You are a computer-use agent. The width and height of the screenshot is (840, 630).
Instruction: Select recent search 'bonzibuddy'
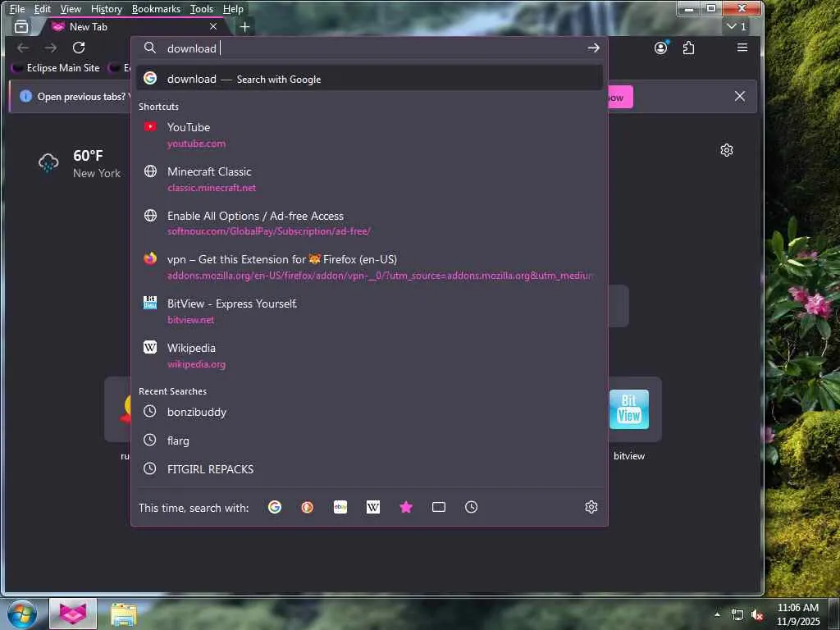[369, 412]
